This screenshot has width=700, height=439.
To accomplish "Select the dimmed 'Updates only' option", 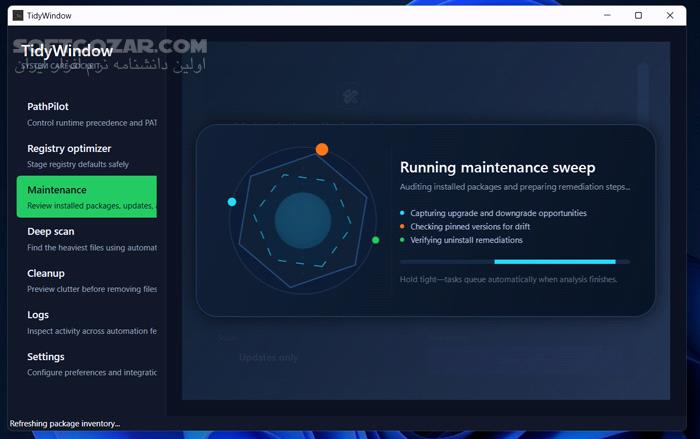I will click(x=268, y=357).
